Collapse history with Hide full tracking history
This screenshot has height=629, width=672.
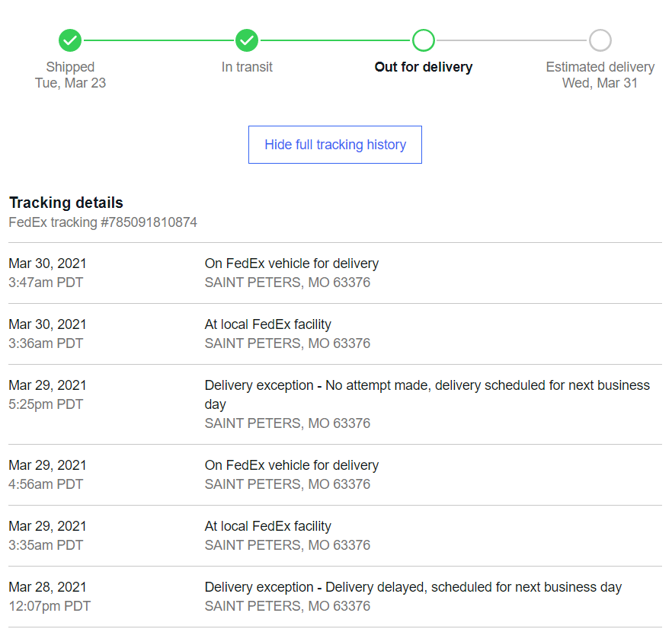pos(335,145)
